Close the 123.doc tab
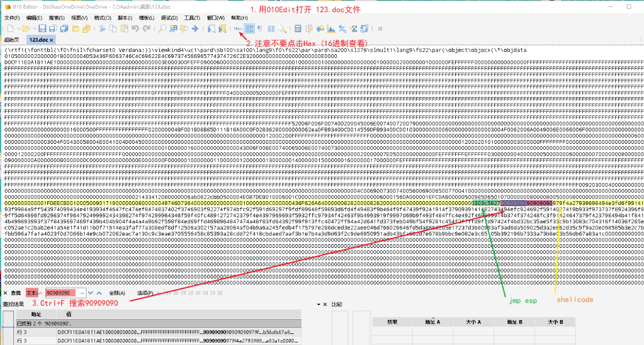 [x=52, y=40]
